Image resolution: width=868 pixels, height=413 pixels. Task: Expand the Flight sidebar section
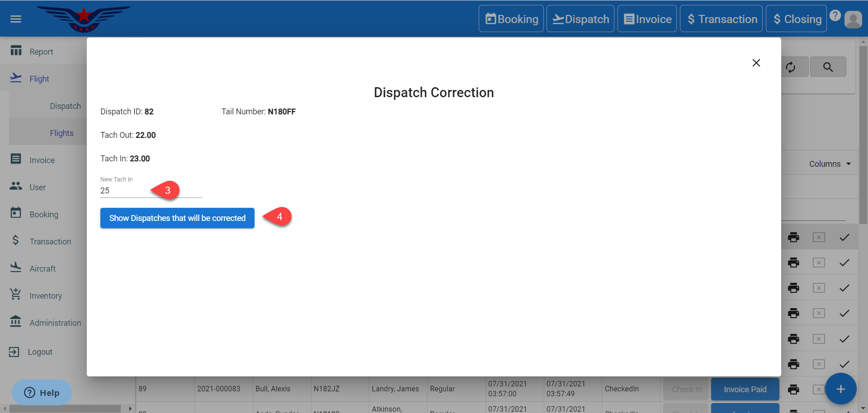click(x=39, y=79)
